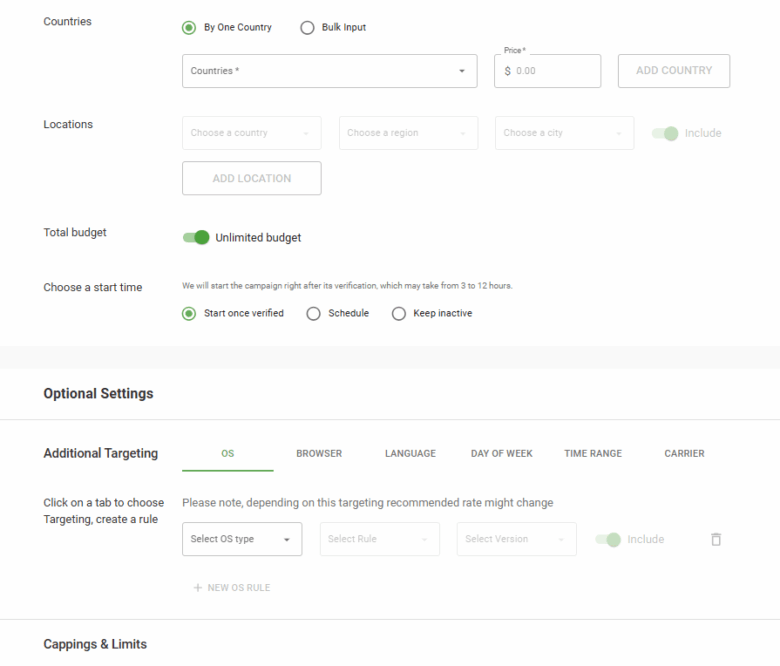The height and width of the screenshot is (666, 780).
Task: Click the ADD COUNTRY button
Action: pos(674,71)
